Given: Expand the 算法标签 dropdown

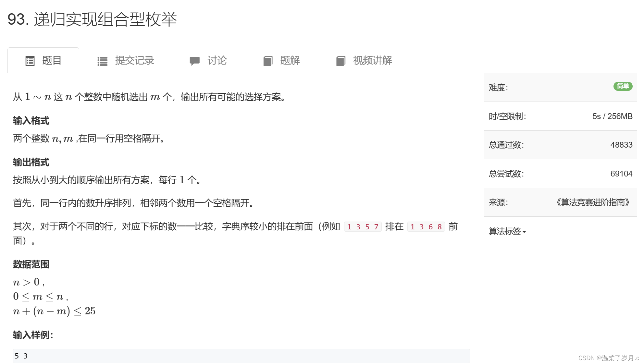Looking at the screenshot, I should (x=505, y=231).
